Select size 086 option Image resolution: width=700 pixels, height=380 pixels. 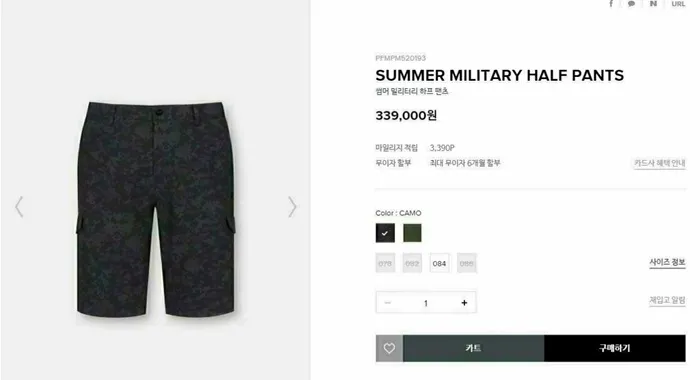coord(467,263)
